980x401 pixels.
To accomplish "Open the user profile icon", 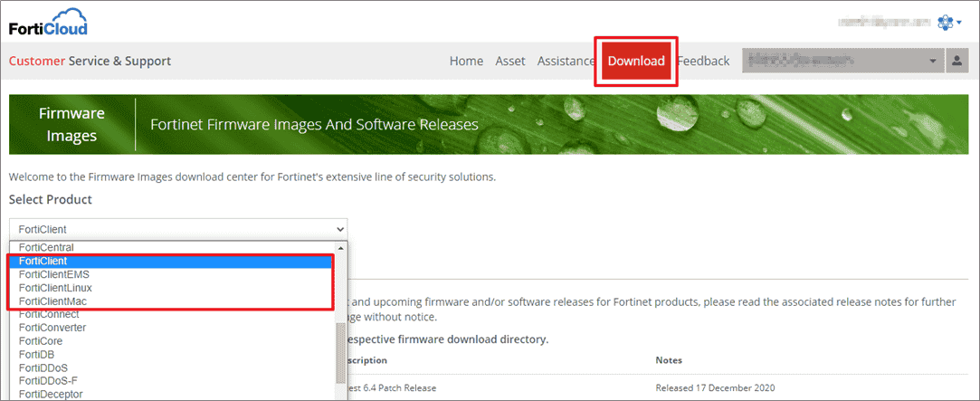I will tap(956, 61).
